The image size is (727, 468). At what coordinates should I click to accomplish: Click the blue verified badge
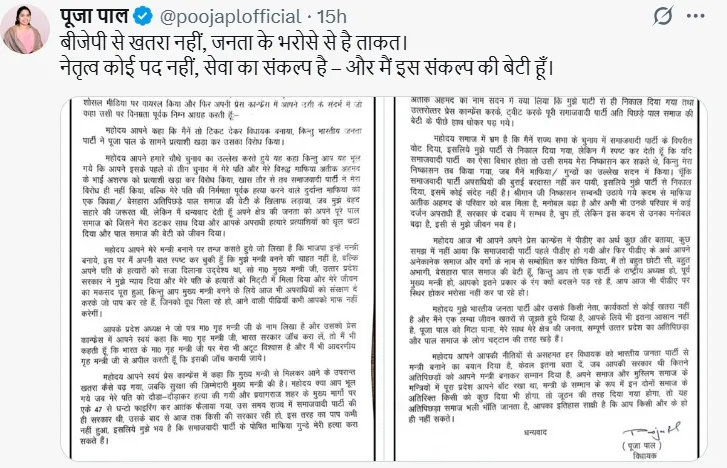point(143,17)
